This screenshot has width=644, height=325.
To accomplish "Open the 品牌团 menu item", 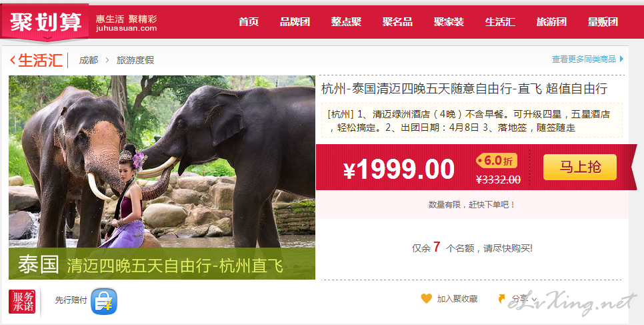I will (295, 22).
